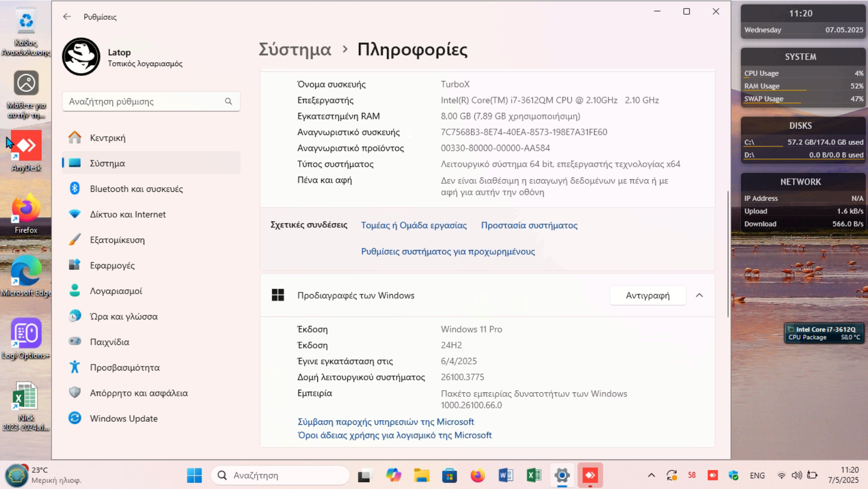Click the C:\ disk usage bar widget
Image resolution: width=868 pixels, height=489 pixels.
click(804, 142)
